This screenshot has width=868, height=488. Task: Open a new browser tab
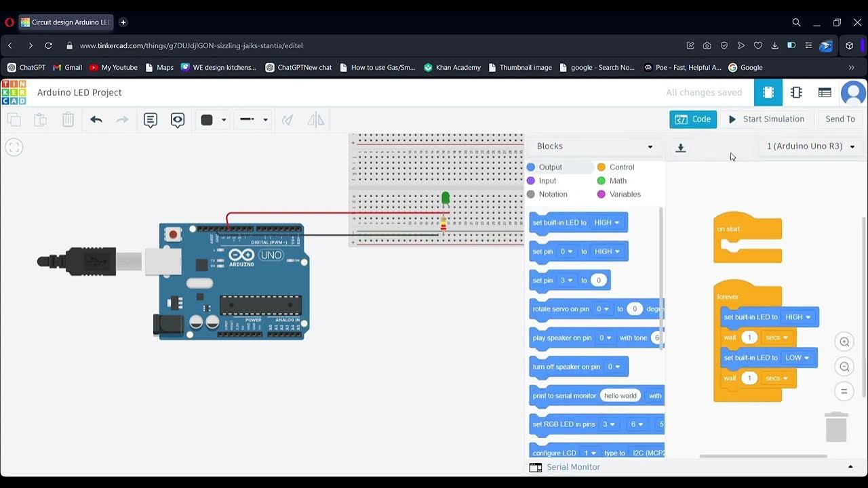click(x=123, y=22)
